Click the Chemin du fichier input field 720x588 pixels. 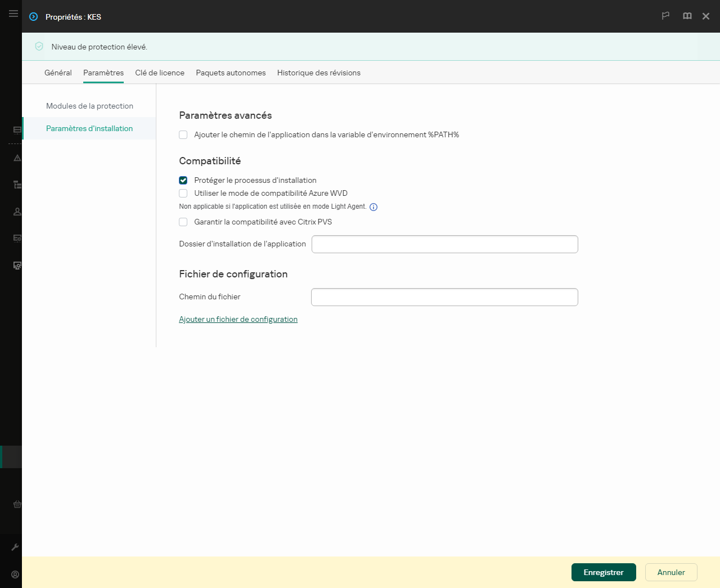[x=444, y=297]
